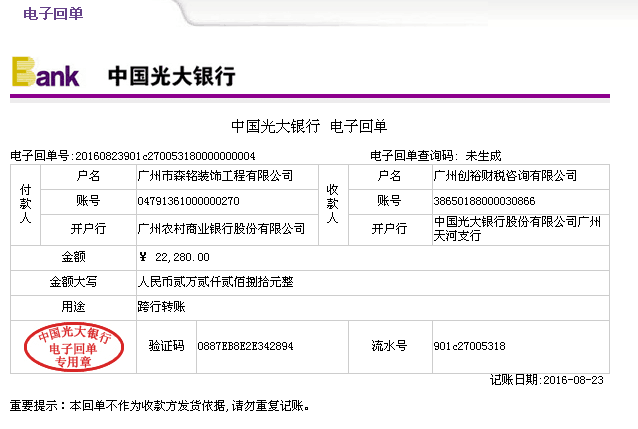The width and height of the screenshot is (638, 429).
Task: Click the yellow-purple Bank logo
Action: tap(45, 72)
